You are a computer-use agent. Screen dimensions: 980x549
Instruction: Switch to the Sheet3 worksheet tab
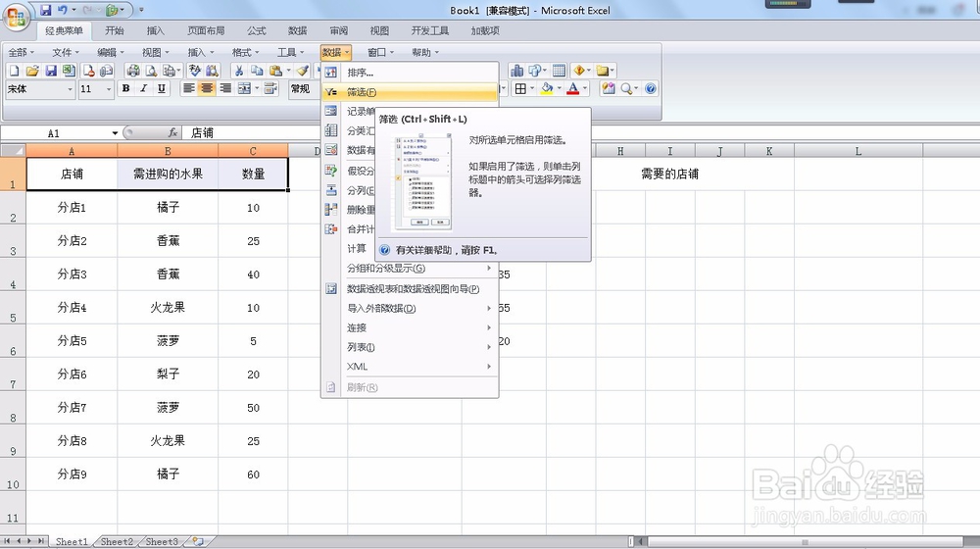click(162, 541)
